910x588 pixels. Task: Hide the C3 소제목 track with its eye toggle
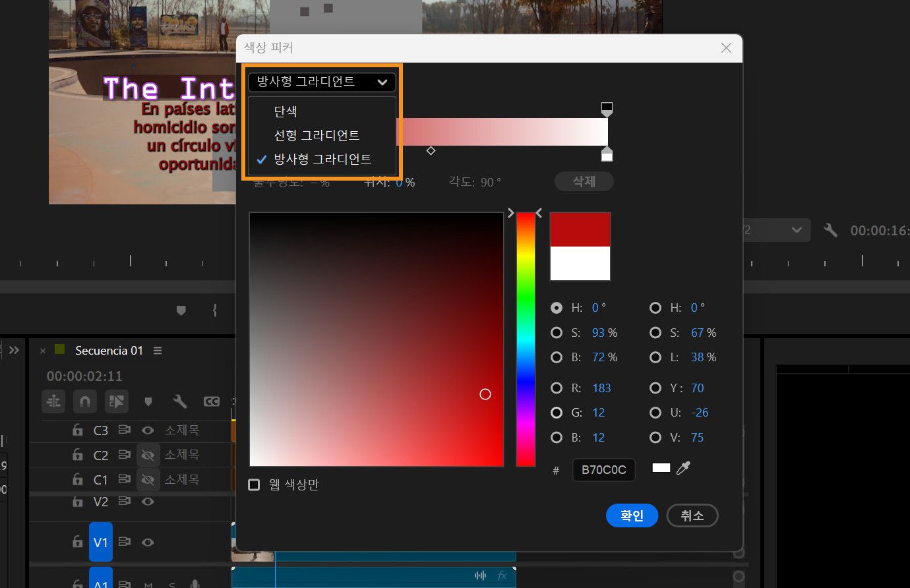(x=148, y=430)
